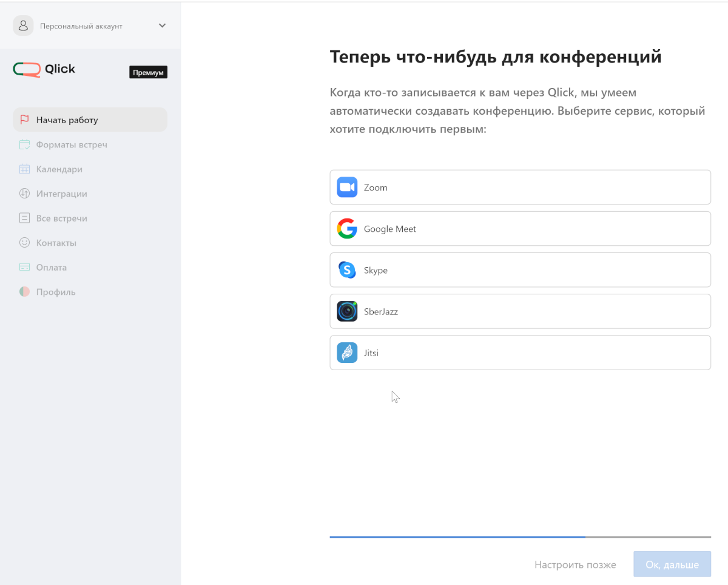This screenshot has height=585, width=728.
Task: Select Jitsi as conference service
Action: [520, 353]
